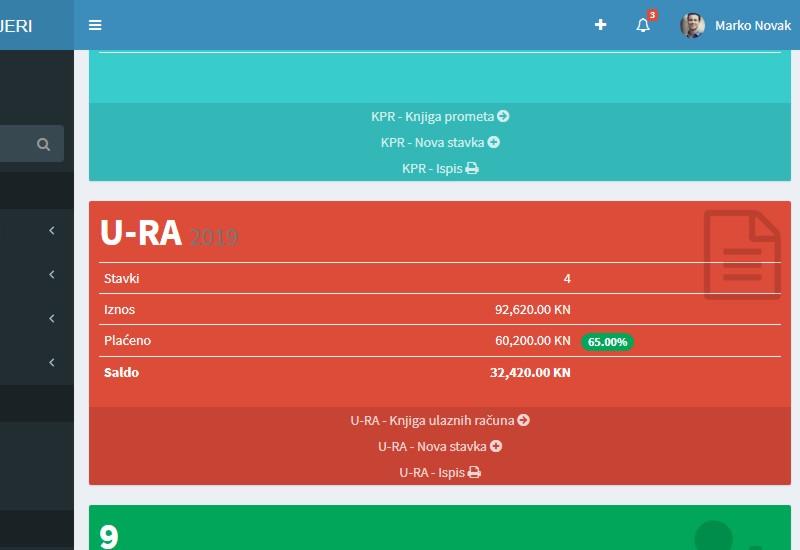Open U-RA - Ispis print link
The height and width of the screenshot is (550, 800).
440,472
